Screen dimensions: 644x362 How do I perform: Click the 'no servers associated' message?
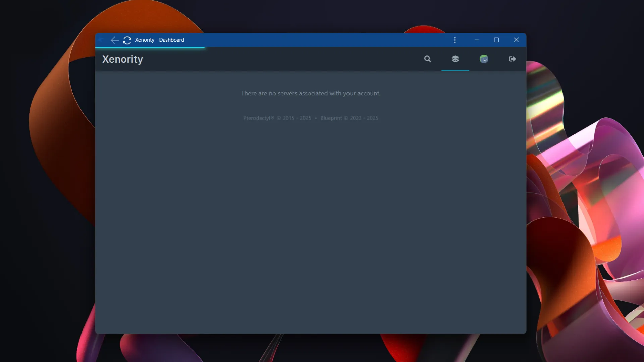pyautogui.click(x=311, y=93)
